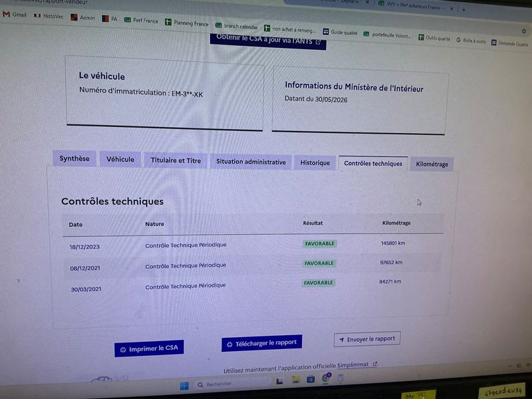Open the HistoVec bookmark
Screen dimensions: 532x399
(49, 16)
